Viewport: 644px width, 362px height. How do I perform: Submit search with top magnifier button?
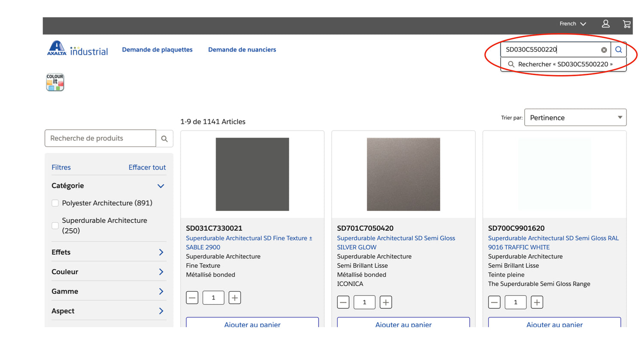(618, 50)
